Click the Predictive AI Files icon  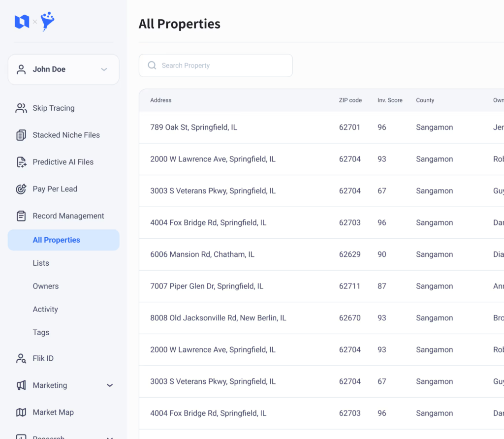click(x=21, y=162)
